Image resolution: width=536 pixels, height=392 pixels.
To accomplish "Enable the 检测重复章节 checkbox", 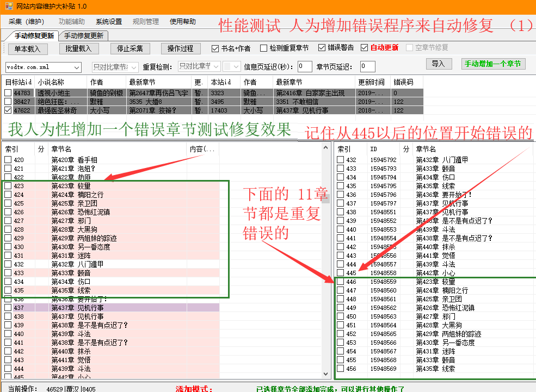I will (264, 48).
